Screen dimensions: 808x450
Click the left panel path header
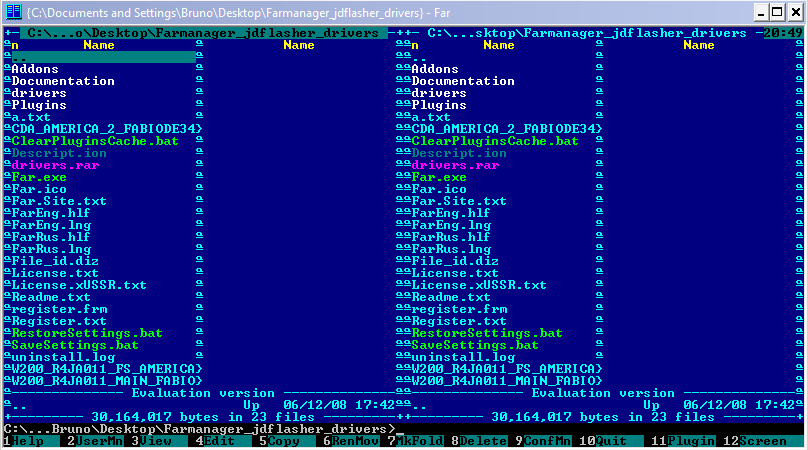202,33
